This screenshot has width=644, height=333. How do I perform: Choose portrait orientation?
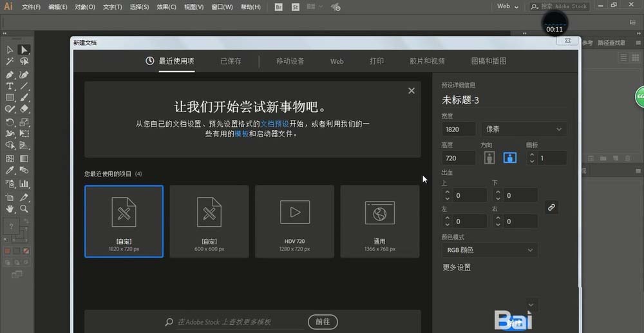click(x=489, y=158)
